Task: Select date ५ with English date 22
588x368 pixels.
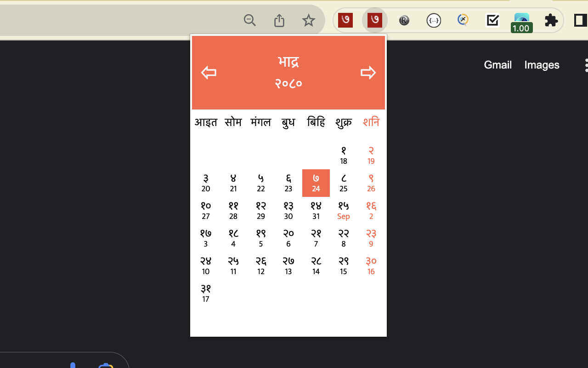Action: (261, 183)
